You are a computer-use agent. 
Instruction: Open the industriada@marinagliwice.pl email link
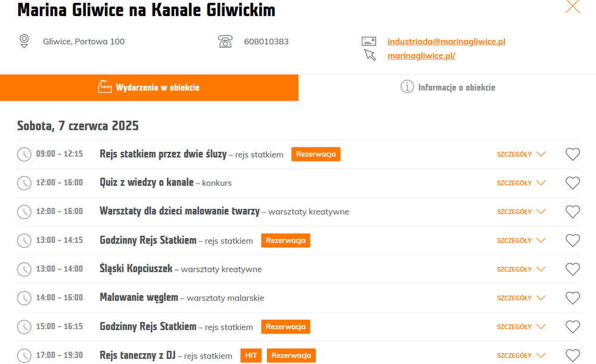pos(446,42)
